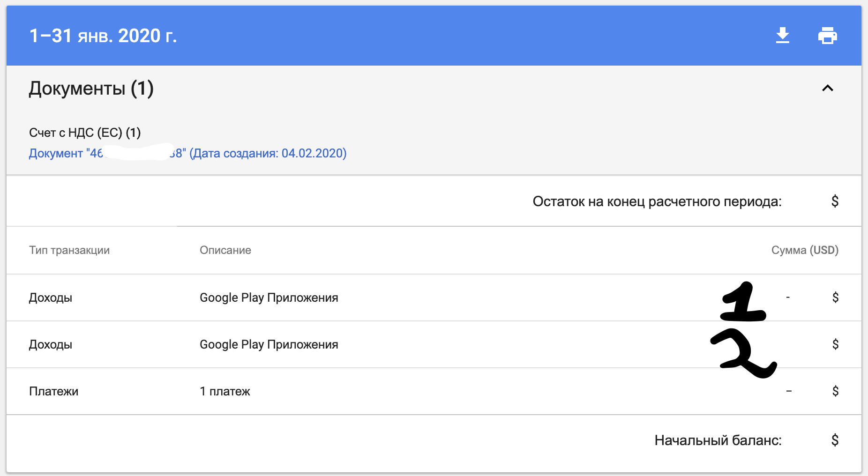Click the Начальный баланс label
Viewport: 868px width, 476px height.
[x=718, y=440]
